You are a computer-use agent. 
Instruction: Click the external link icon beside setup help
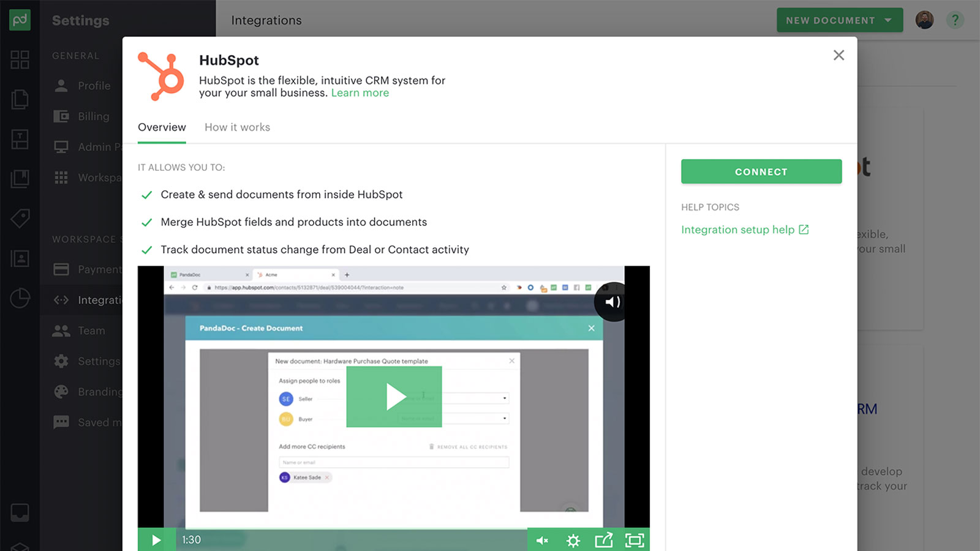(804, 230)
